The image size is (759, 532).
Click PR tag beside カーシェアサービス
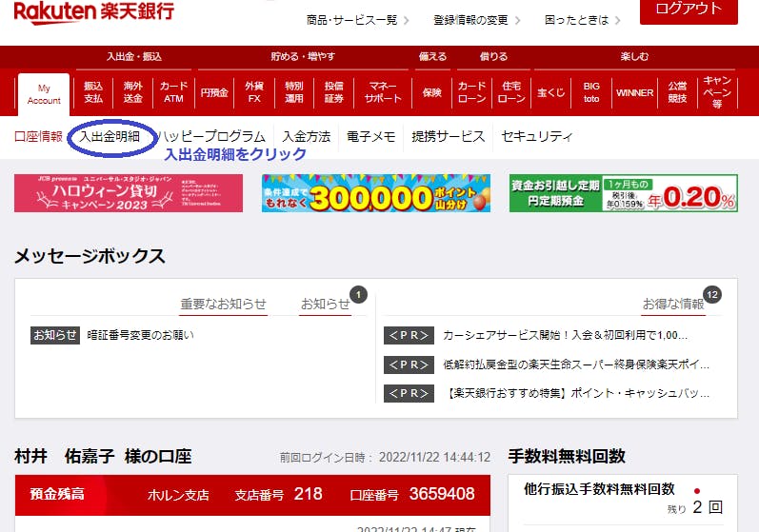409,335
